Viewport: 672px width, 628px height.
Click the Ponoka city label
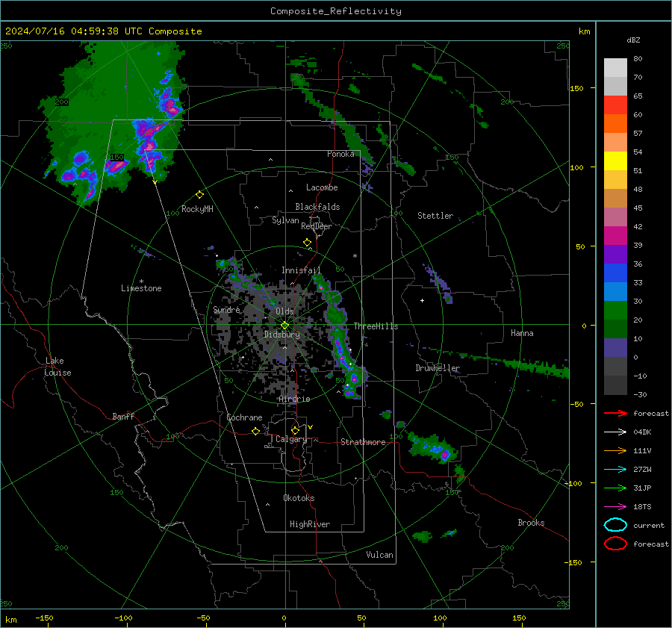coord(340,154)
